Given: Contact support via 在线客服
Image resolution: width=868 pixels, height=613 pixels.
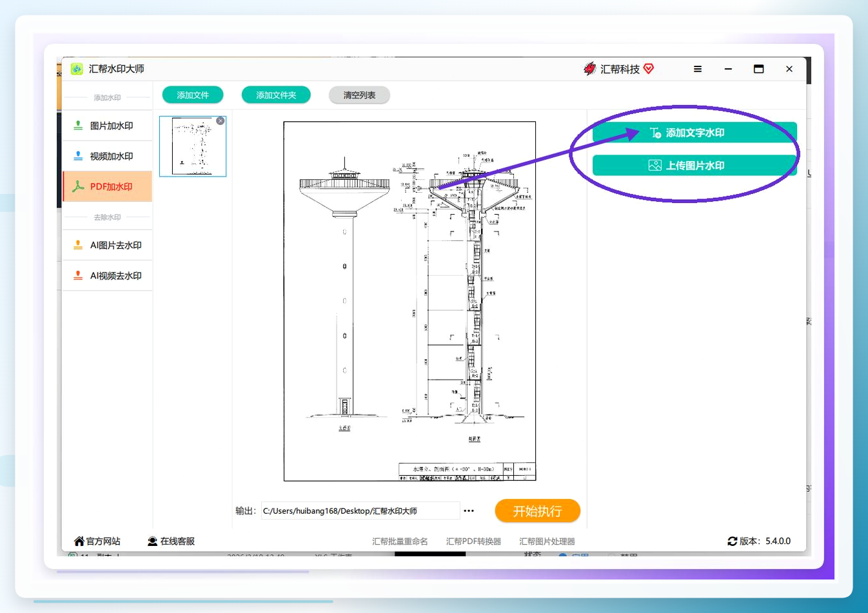Looking at the screenshot, I should pyautogui.click(x=171, y=541).
